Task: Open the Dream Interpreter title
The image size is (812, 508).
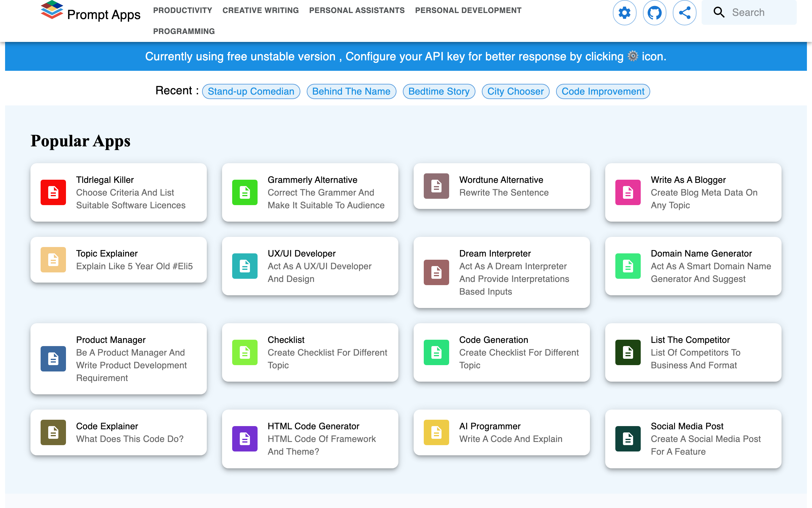Action: [x=495, y=253]
